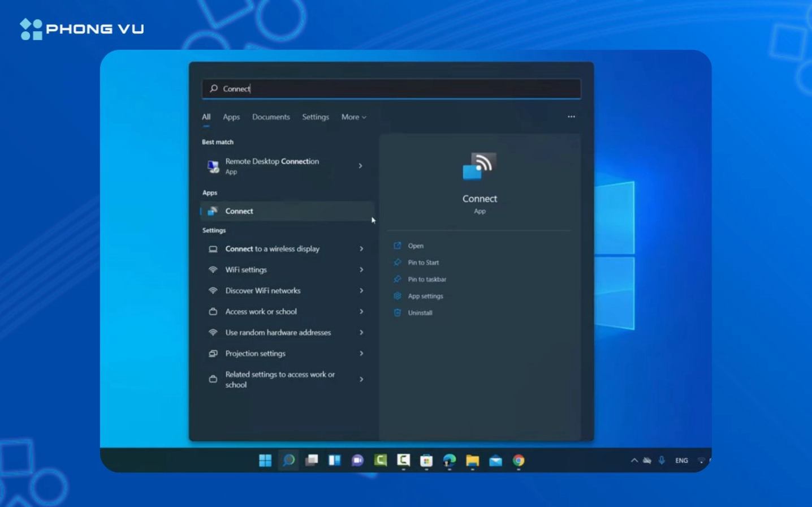The width and height of the screenshot is (812, 507).
Task: Click the Windows Start button in taskbar
Action: point(265,461)
